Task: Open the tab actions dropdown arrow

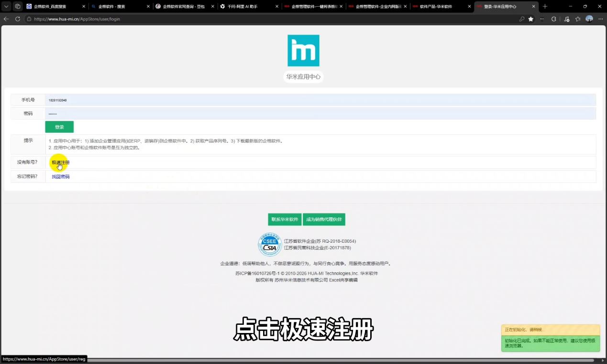Action: click(x=6, y=6)
